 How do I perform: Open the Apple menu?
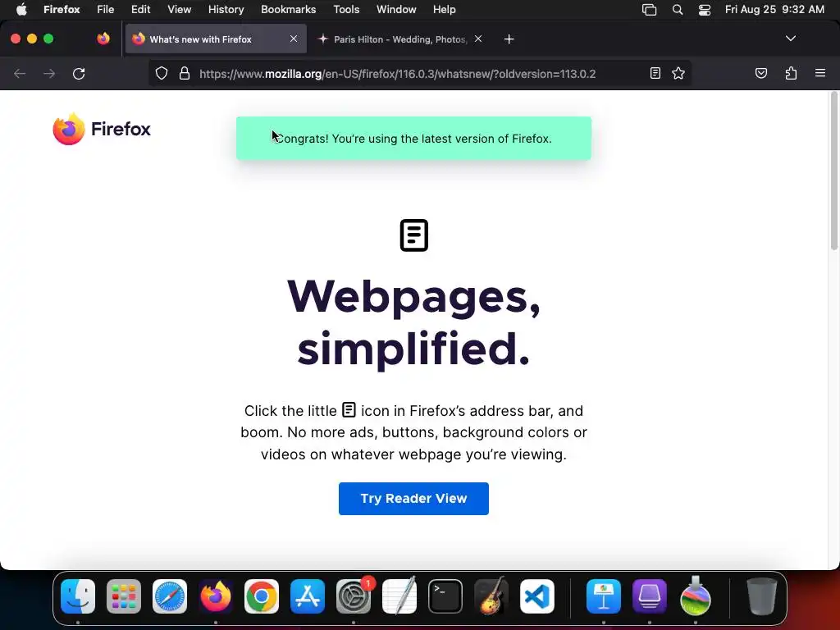(21, 10)
